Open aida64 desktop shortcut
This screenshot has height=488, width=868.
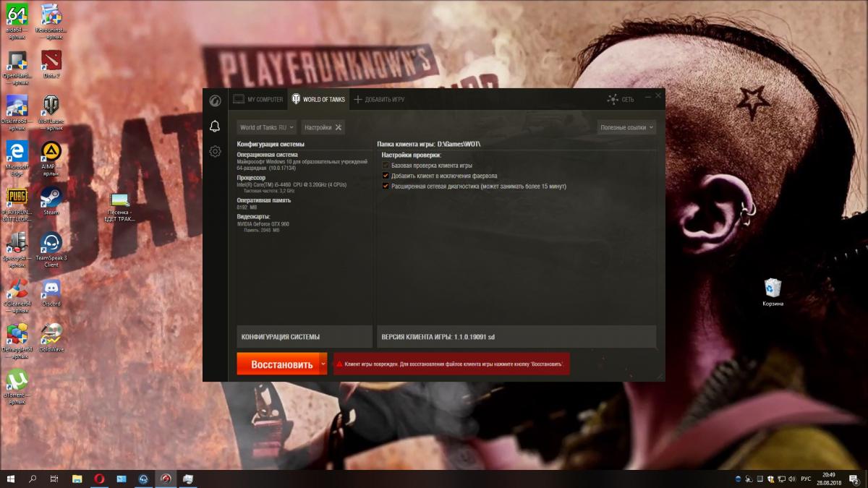[x=16, y=20]
